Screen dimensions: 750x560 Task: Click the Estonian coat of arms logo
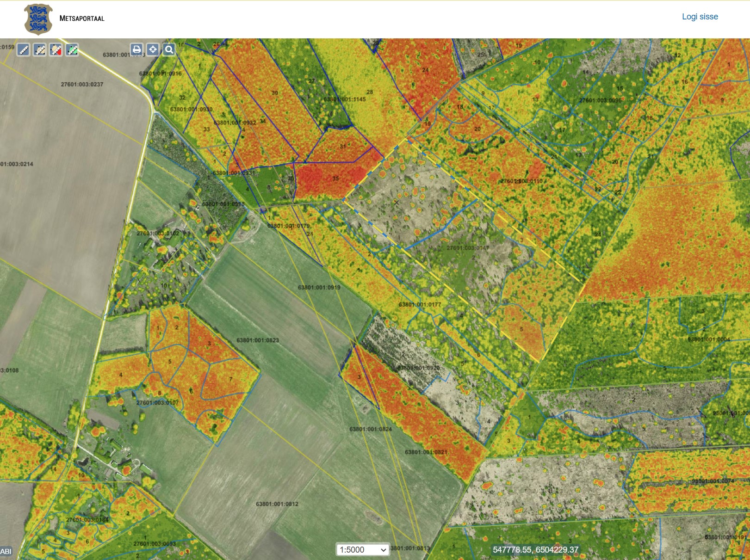(38, 19)
